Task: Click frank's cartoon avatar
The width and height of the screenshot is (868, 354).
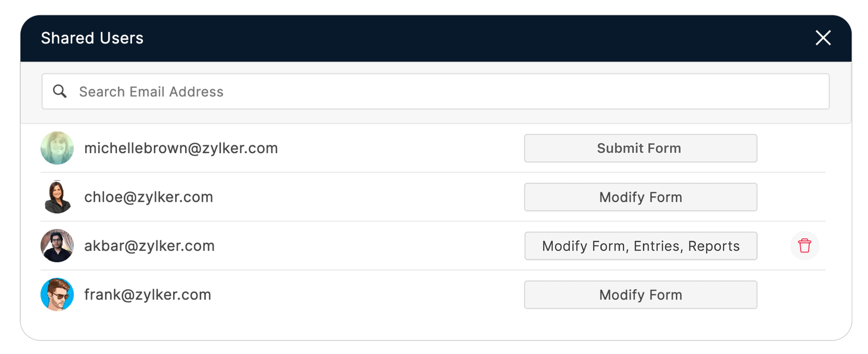Action: coord(57,295)
